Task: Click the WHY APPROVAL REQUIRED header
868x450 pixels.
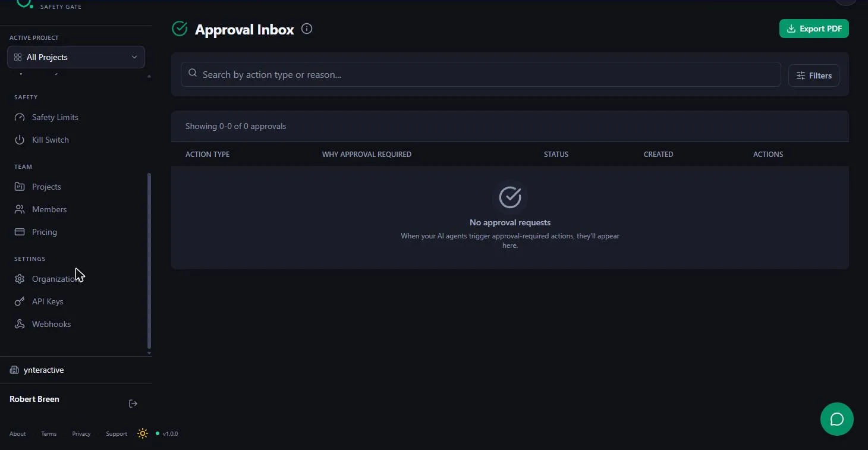Action: pyautogui.click(x=367, y=154)
